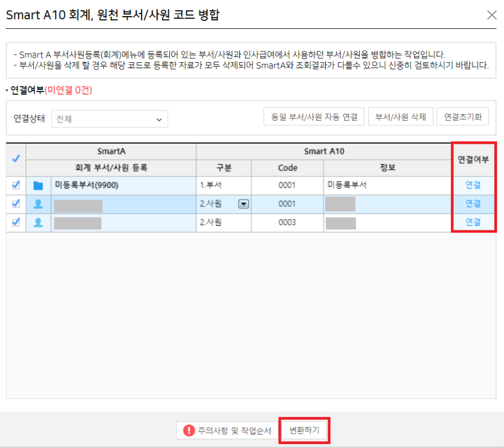Click the 구분 column header
The image size is (504, 448).
(224, 168)
